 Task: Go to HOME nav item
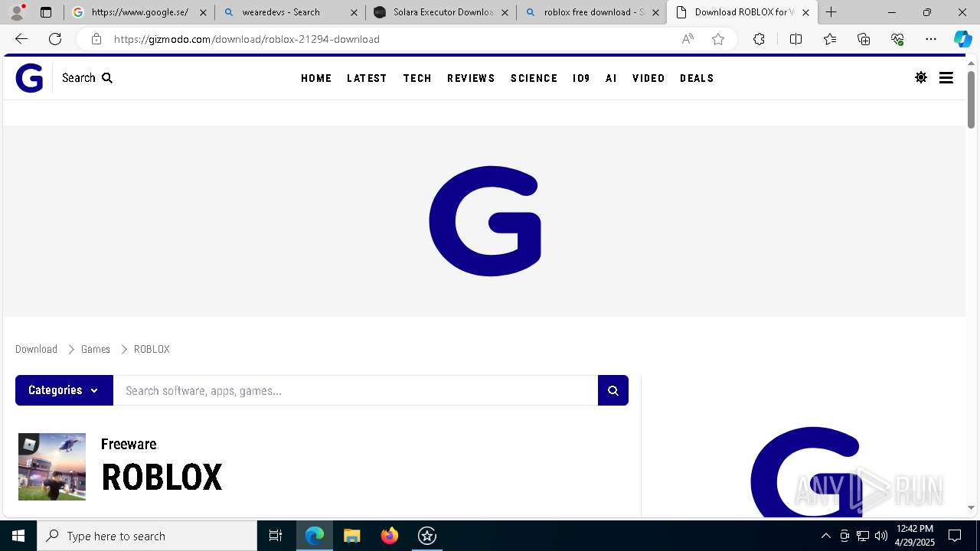316,78
